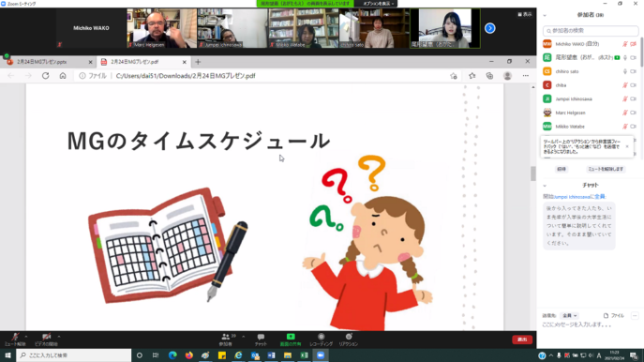Close the 2月24日MGプレゼン.pdf tab
644x362 pixels.
click(x=184, y=62)
